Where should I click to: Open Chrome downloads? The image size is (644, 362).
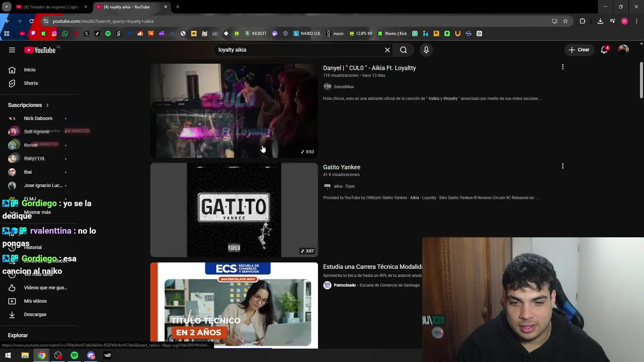[600, 21]
